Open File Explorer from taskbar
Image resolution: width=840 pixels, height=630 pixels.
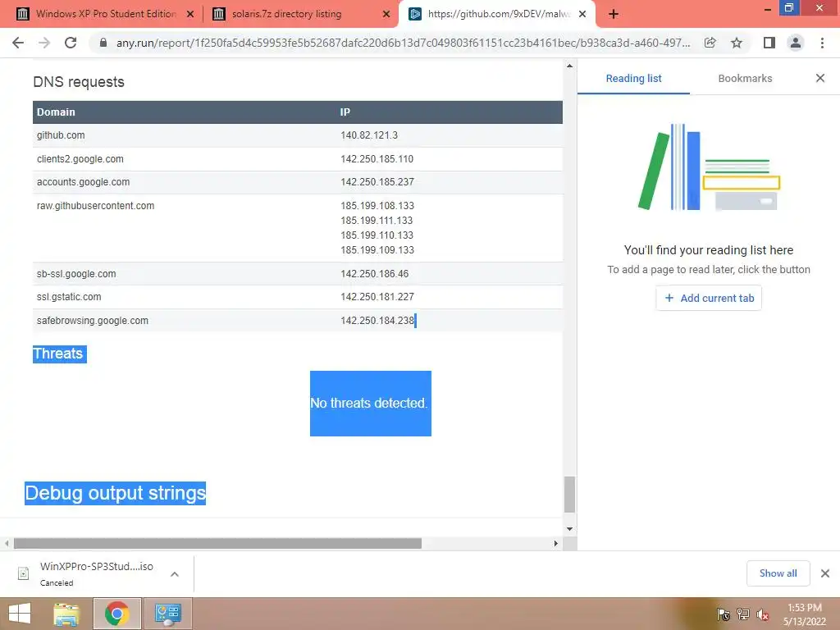[x=66, y=614]
